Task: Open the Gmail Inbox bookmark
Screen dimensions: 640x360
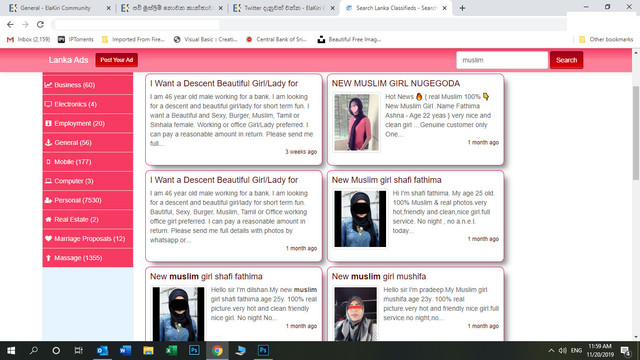Action: pos(28,40)
